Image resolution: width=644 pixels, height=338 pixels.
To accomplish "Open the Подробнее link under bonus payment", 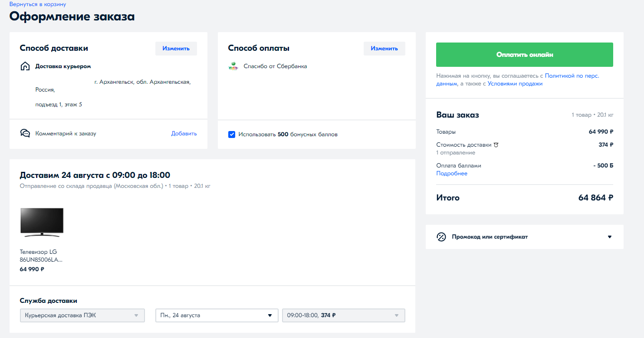I will click(452, 174).
